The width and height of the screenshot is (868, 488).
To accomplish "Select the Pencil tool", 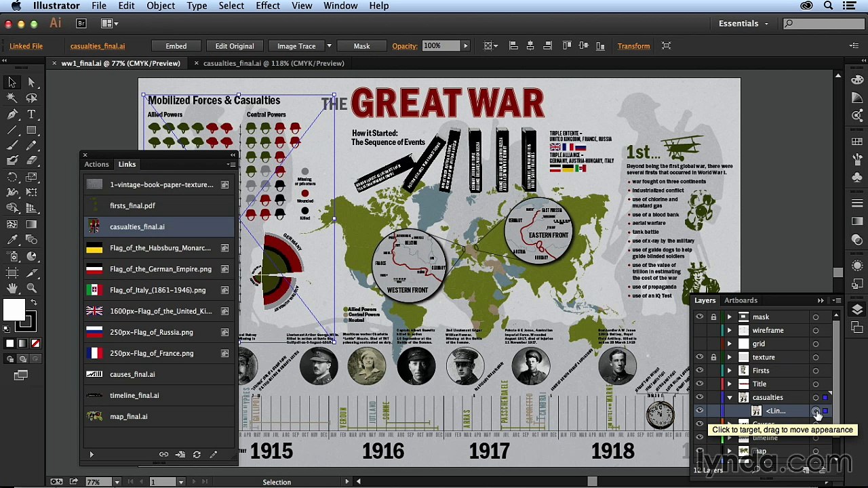I will coord(31,145).
